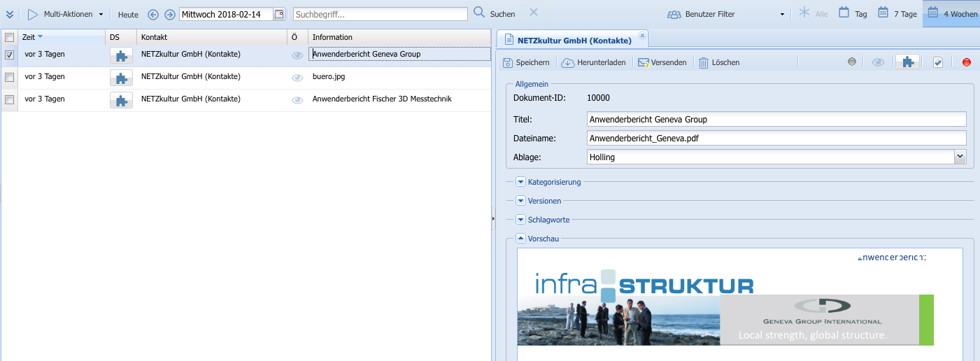
Task: Click the red circle status icon
Action: [967, 62]
